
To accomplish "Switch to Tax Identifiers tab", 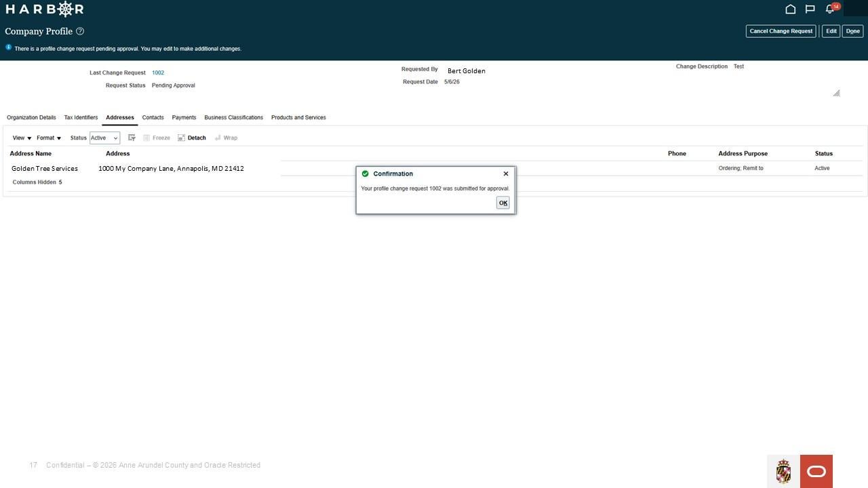I will pos(81,117).
